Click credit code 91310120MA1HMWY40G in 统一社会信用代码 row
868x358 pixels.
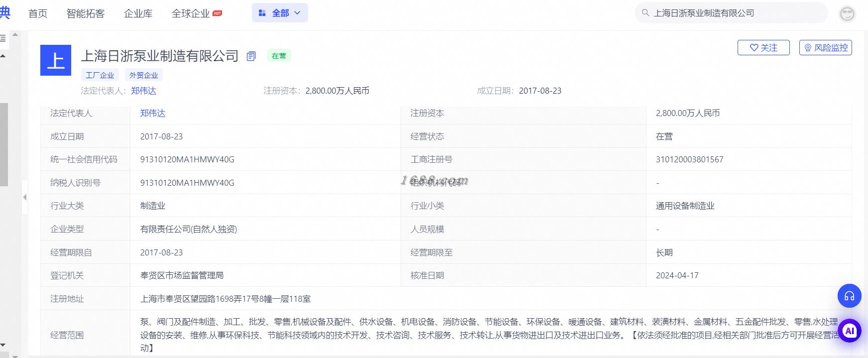187,159
